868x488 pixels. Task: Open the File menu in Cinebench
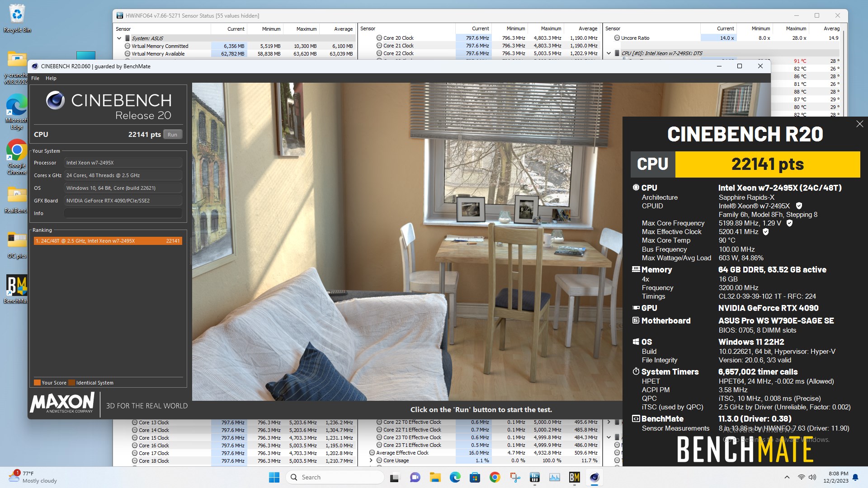pyautogui.click(x=35, y=78)
